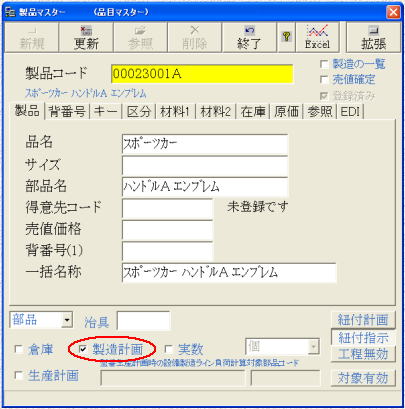This screenshot has height=409, width=405.
Task: Switch to the 背番号 tab
Action: click(67, 111)
